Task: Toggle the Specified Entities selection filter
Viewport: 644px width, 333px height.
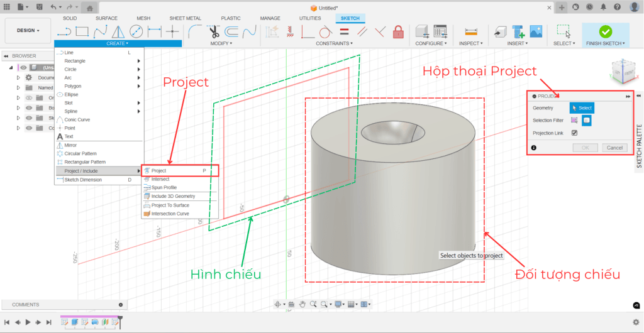Action: (574, 120)
